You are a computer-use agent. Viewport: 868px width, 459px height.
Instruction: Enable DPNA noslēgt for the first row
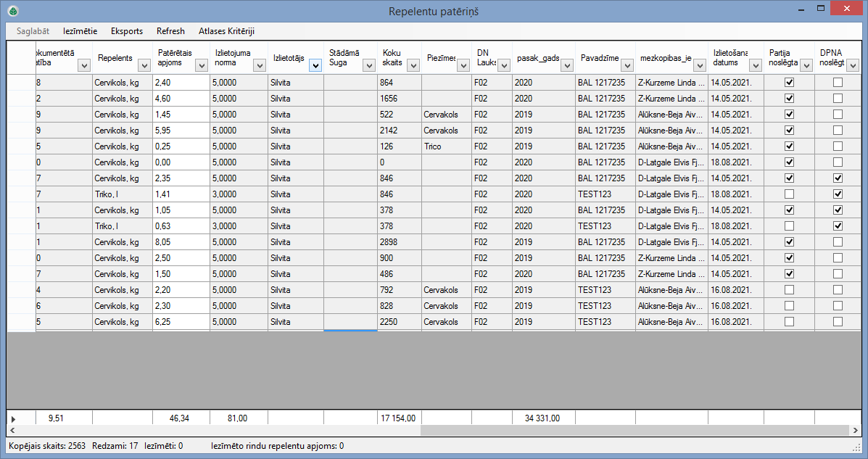838,81
